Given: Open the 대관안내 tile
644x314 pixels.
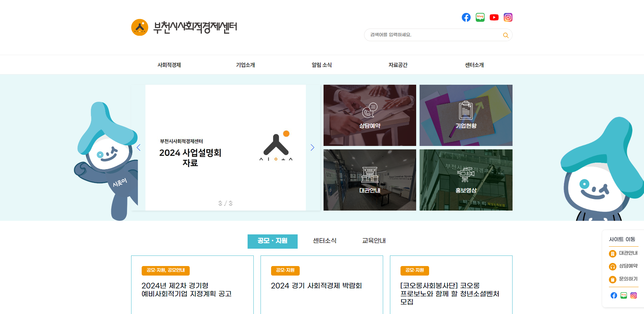Looking at the screenshot, I should pyautogui.click(x=370, y=180).
